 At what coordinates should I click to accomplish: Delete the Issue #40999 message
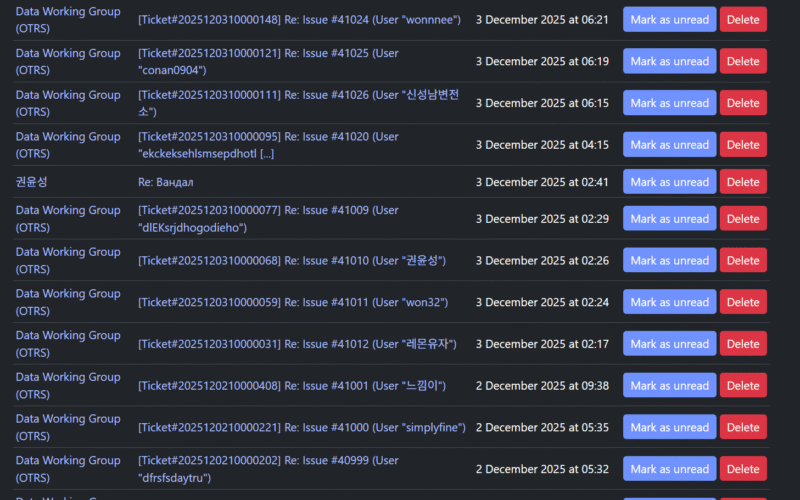coord(743,469)
